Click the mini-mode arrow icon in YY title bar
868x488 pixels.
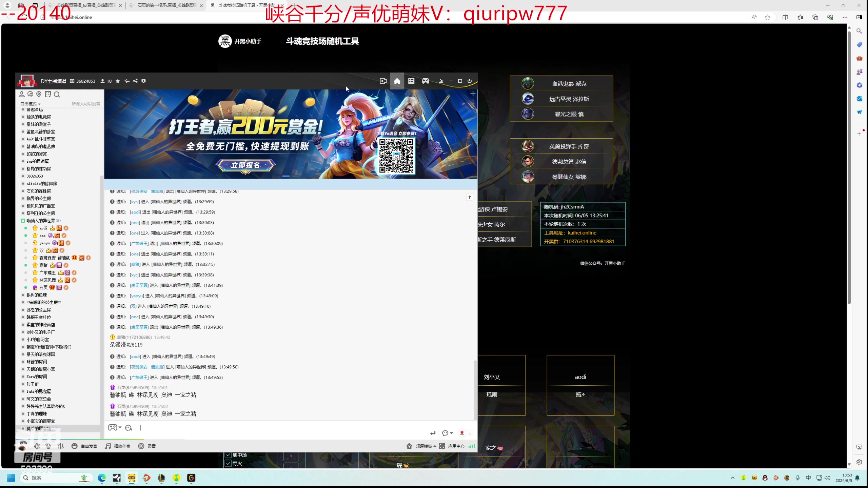[x=441, y=81]
